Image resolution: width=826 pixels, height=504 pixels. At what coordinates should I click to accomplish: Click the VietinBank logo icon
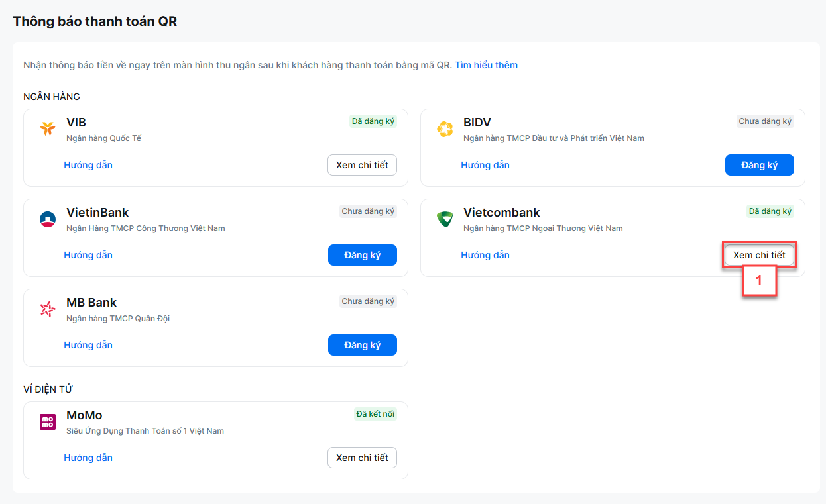[x=48, y=219]
